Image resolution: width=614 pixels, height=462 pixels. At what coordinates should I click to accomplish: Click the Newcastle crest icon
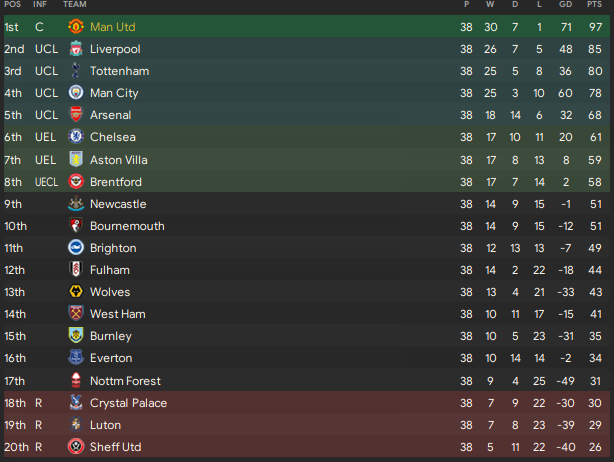click(x=75, y=204)
